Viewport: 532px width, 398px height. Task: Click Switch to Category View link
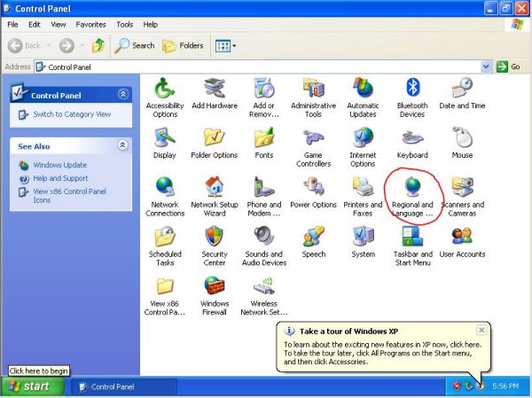[x=72, y=114]
